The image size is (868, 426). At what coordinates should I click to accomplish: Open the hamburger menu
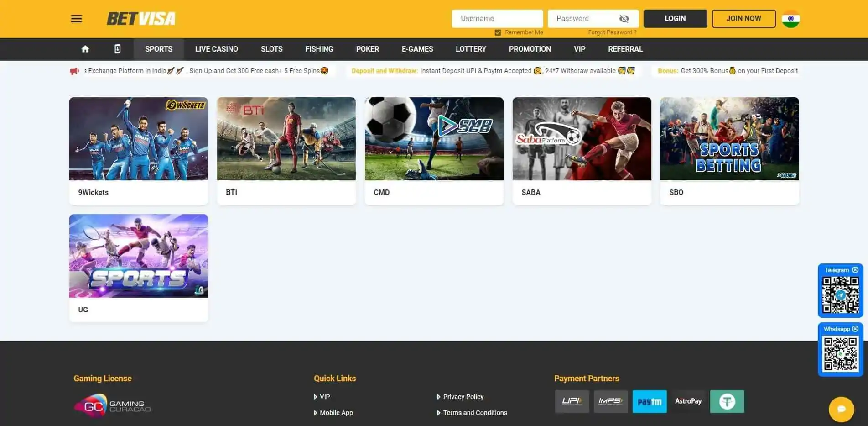(76, 19)
